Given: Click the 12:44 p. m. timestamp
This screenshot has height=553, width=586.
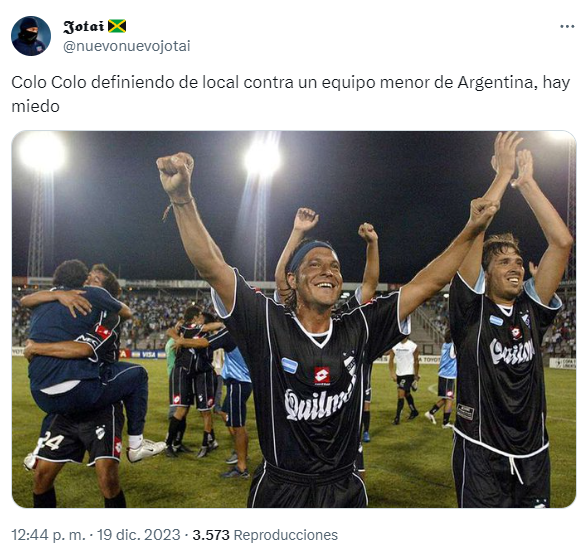Looking at the screenshot, I should 48,535.
